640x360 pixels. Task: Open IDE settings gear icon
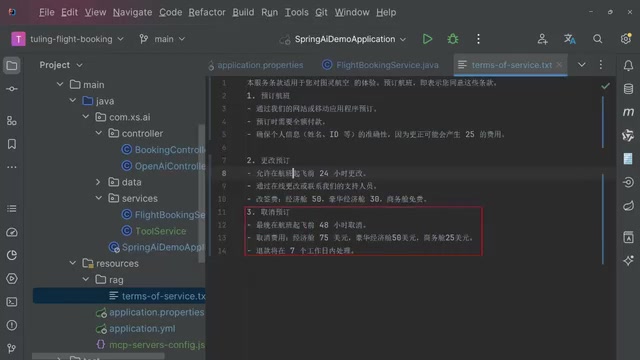coord(625,39)
